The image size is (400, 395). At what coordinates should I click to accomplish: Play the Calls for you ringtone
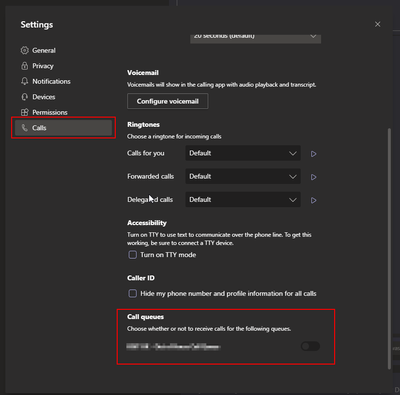pos(313,154)
